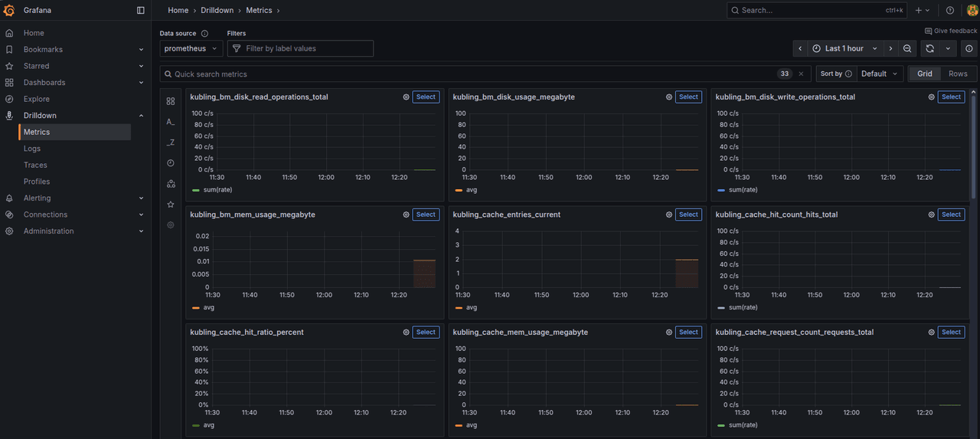Open the bookmarks star icon in the side toolbar
This screenshot has width=980, height=439.
pyautogui.click(x=171, y=205)
